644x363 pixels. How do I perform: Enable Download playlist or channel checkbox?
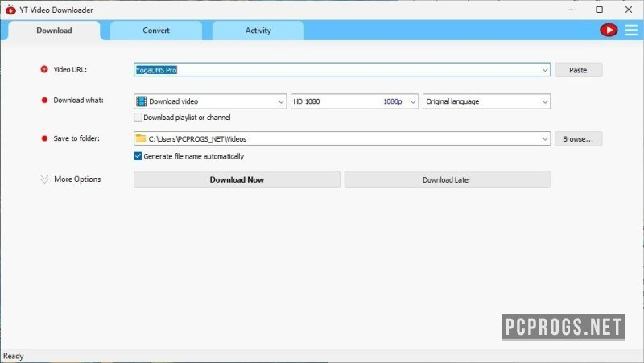pos(138,117)
